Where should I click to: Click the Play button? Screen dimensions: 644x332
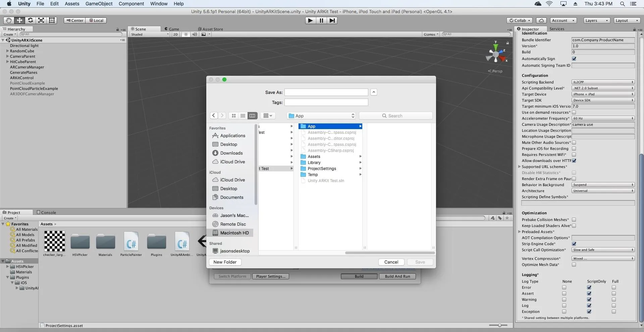pos(310,20)
